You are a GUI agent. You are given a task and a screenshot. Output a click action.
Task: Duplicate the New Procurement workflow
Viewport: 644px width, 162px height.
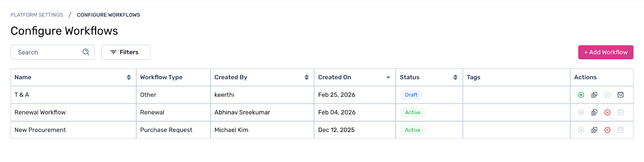point(594,130)
